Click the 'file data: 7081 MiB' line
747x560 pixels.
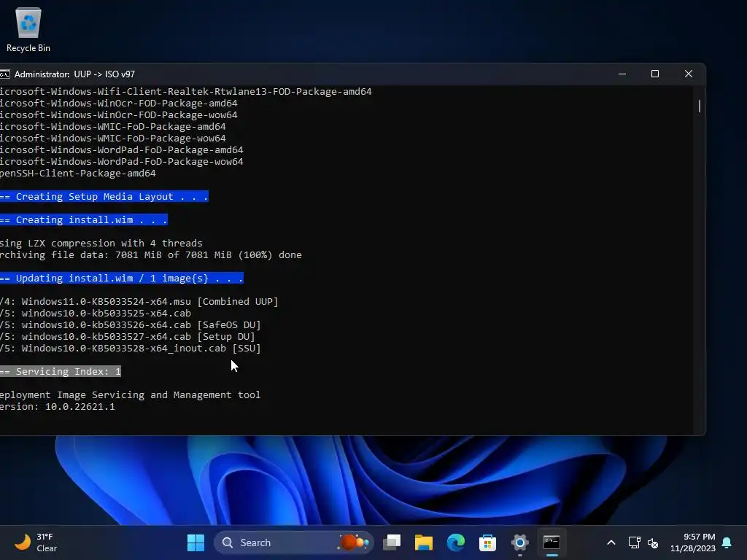coord(150,254)
